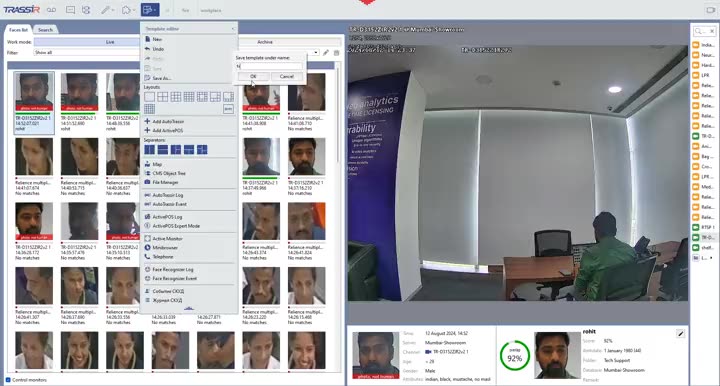
Task: Open the template editor toolbar button
Action: 150,9
